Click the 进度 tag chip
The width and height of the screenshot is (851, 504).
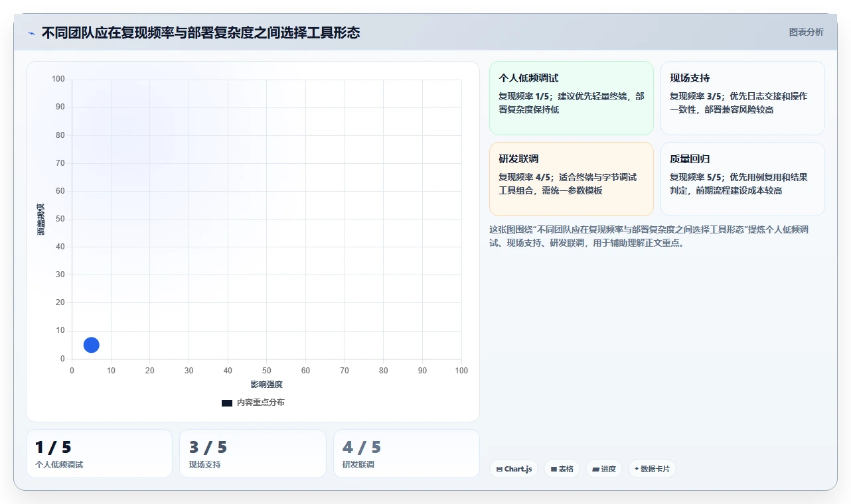[604, 469]
